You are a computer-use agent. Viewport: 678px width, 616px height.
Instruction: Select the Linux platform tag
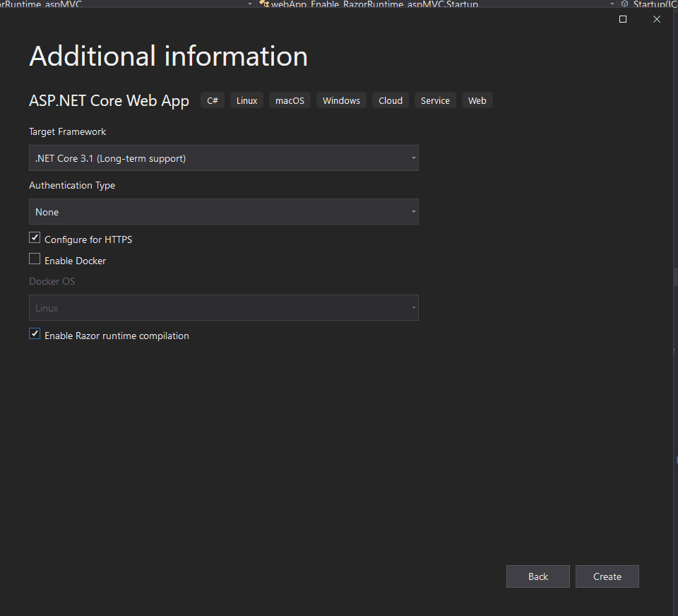246,100
